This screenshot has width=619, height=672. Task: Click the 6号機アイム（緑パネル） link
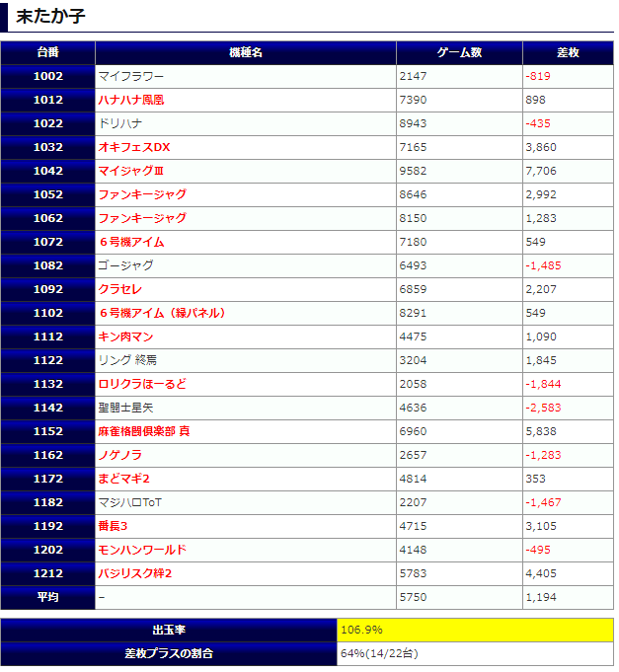[162, 313]
